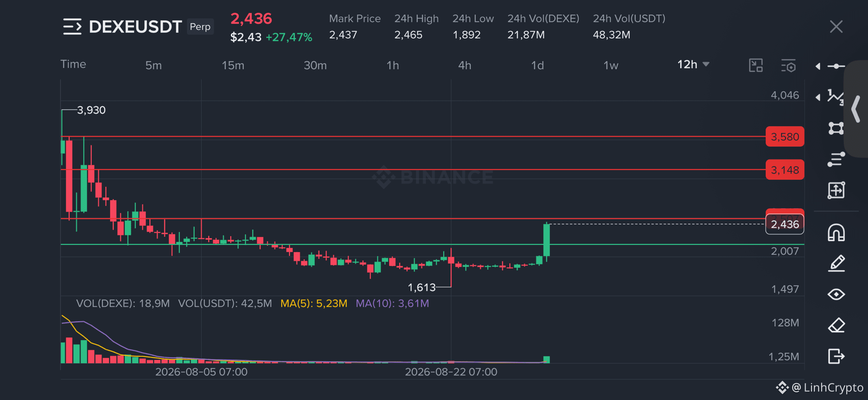Exit drawing mode icon
Screen dimensions: 868x400
(x=836, y=356)
